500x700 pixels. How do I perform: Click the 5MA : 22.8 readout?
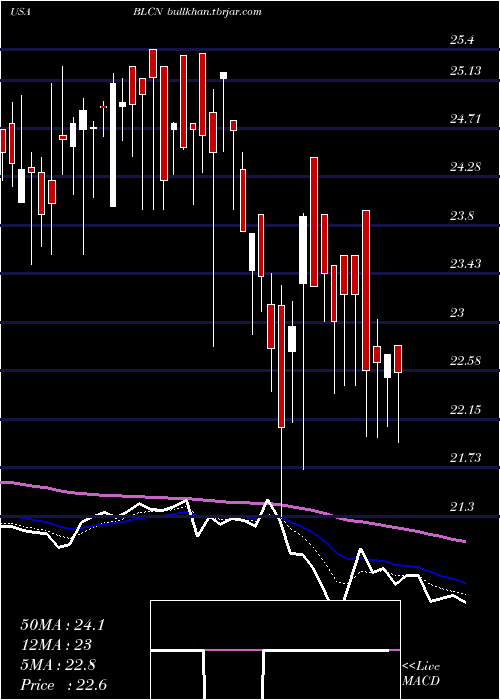pos(58,665)
